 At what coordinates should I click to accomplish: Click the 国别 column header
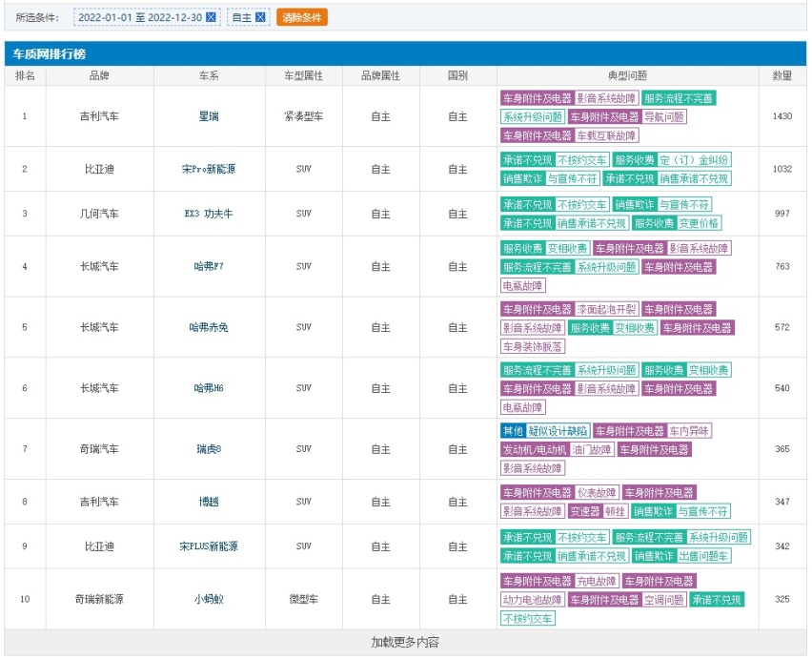[457, 75]
